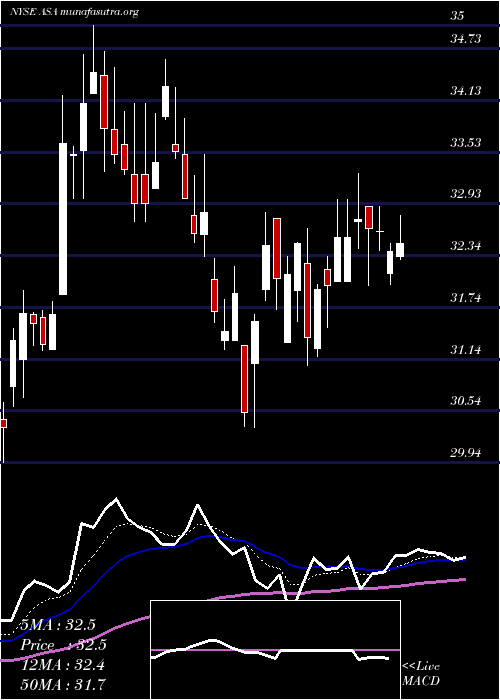Click the 34.73 price axis label

pos(466,39)
